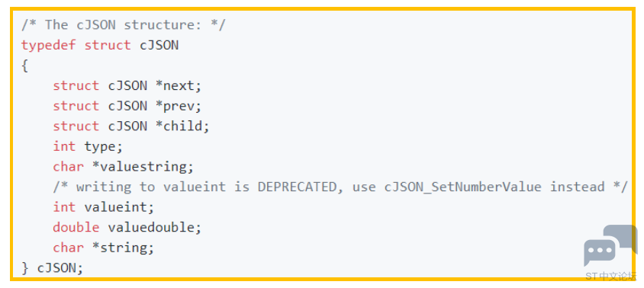Screen dimensions: 644x288
Task: Click the "valuedouble;" member name
Action: [x=155, y=227]
